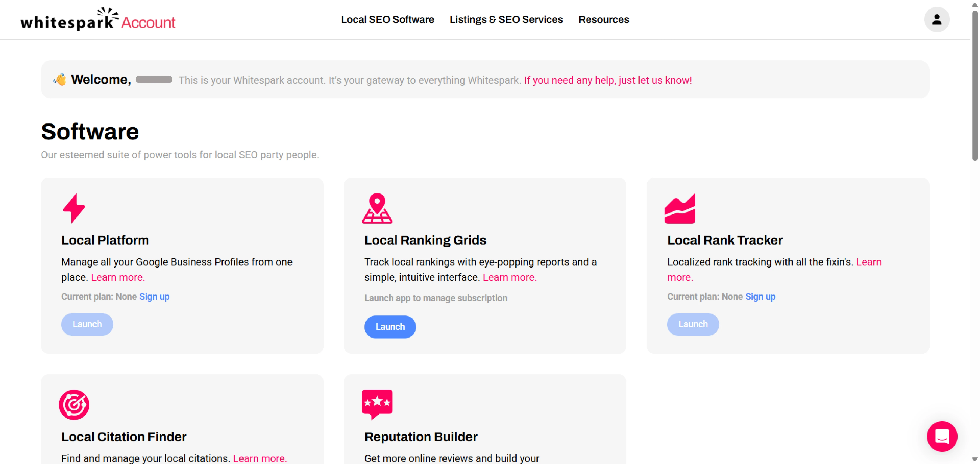This screenshot has height=464, width=980.
Task: Open the Listings & SEO Services menu
Action: coord(506,19)
